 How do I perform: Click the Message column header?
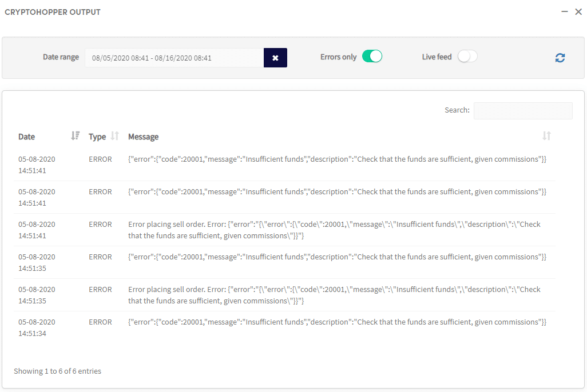[x=144, y=137]
